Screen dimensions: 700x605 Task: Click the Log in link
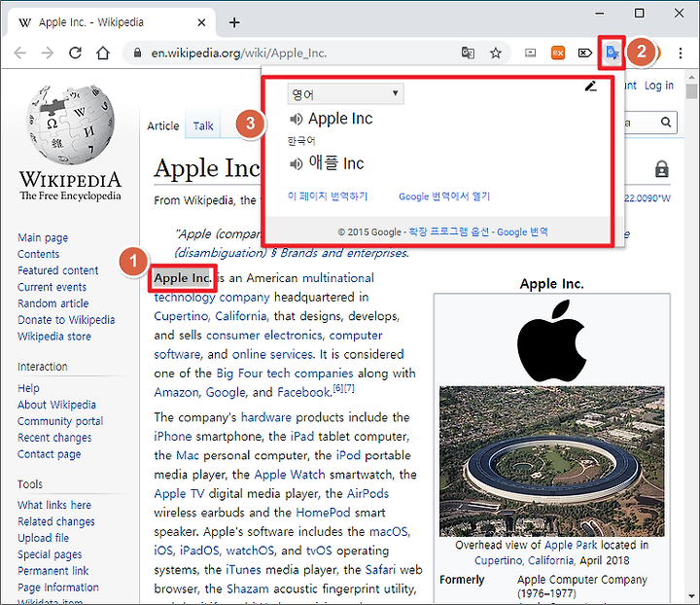pos(659,86)
